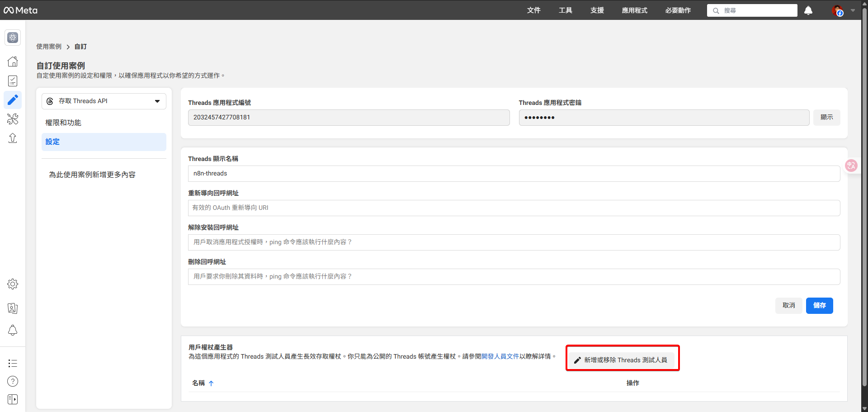Viewport: 868px width, 412px height.
Task: Click 新增或移除 Threads 測試人員
Action: pos(622,360)
